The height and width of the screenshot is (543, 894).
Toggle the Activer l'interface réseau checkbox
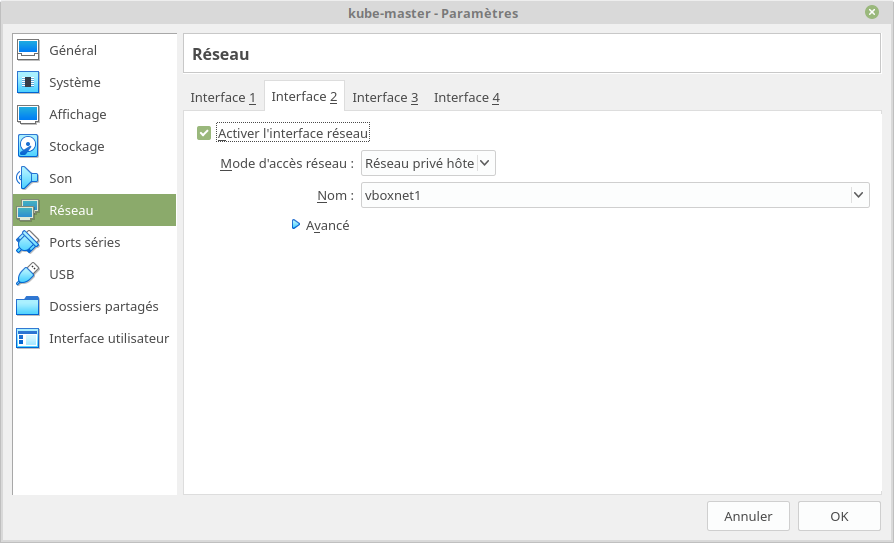pos(204,133)
